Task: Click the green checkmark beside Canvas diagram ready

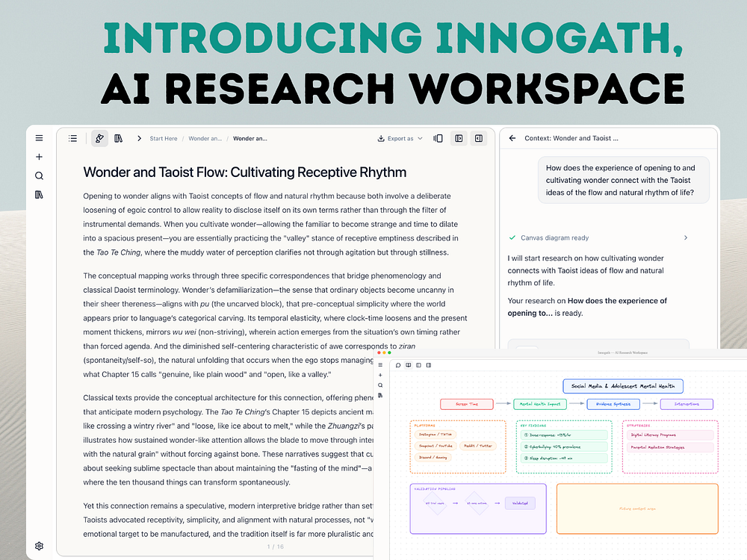Action: tap(512, 237)
